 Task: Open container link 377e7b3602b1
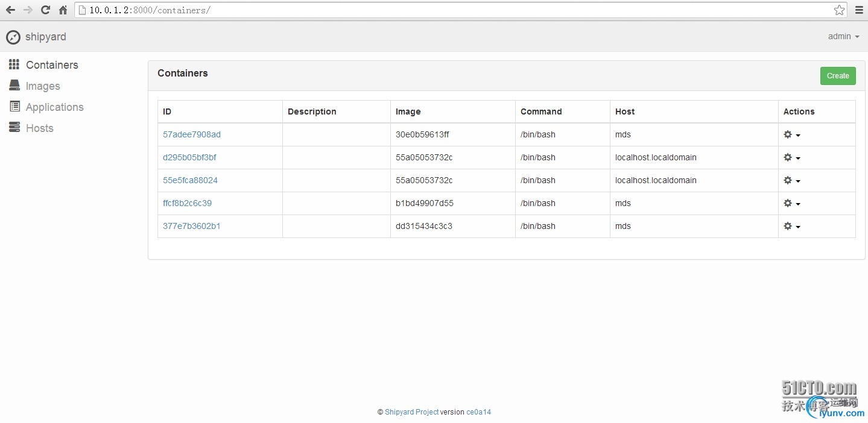click(x=191, y=226)
